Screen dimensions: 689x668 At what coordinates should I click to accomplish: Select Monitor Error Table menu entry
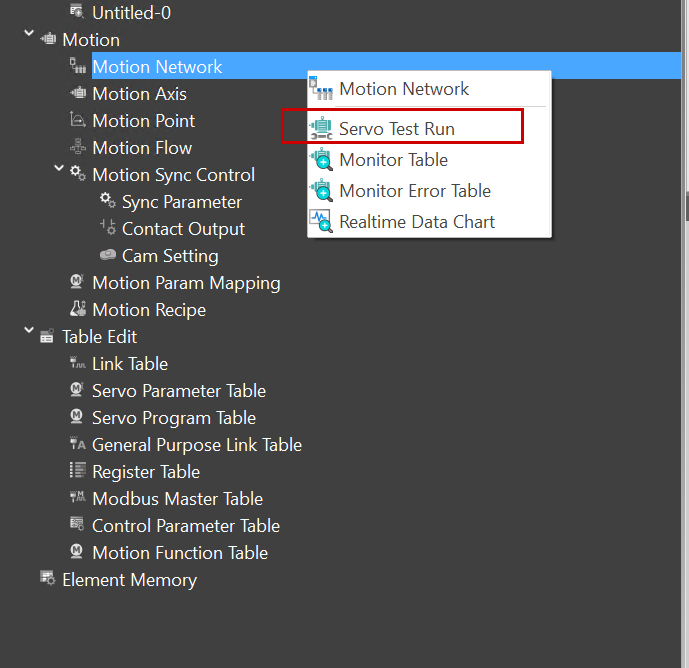pos(415,191)
